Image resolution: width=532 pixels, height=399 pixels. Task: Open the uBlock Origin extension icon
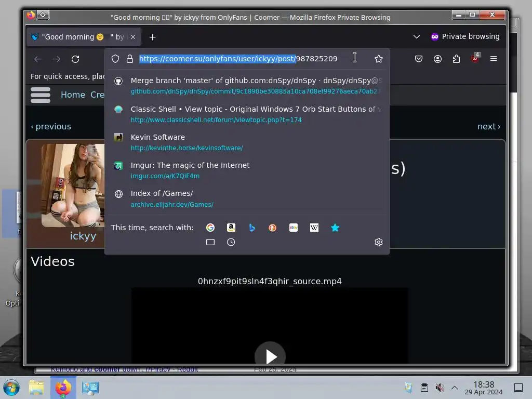pos(475,58)
